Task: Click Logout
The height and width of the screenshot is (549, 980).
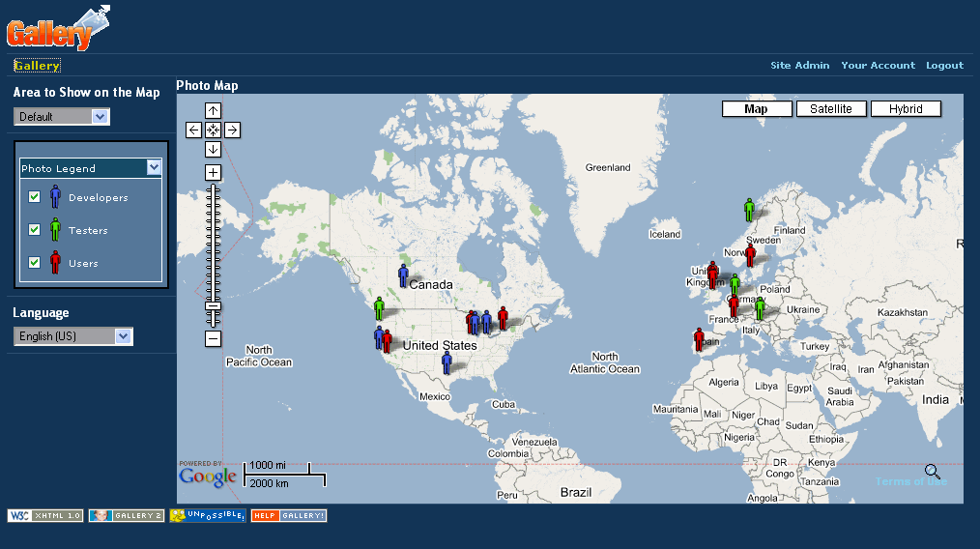Action: click(945, 65)
